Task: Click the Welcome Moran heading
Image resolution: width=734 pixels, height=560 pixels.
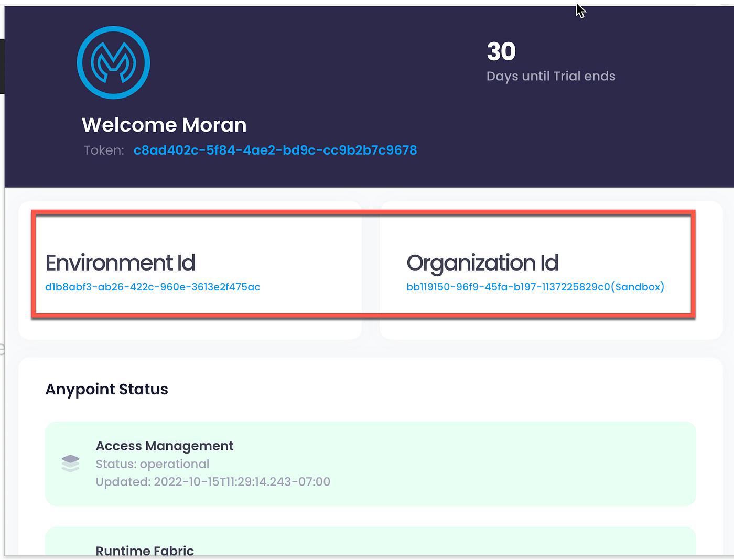Action: pyautogui.click(x=164, y=125)
